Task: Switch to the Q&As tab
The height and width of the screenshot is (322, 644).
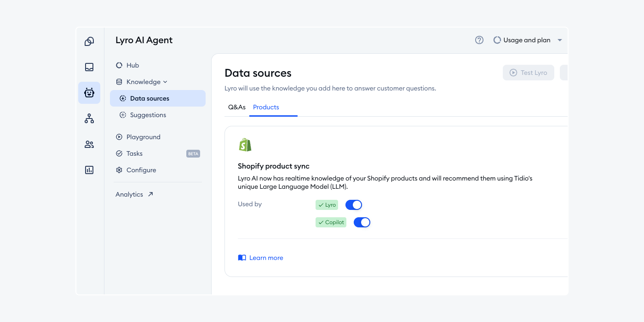Action: tap(237, 107)
